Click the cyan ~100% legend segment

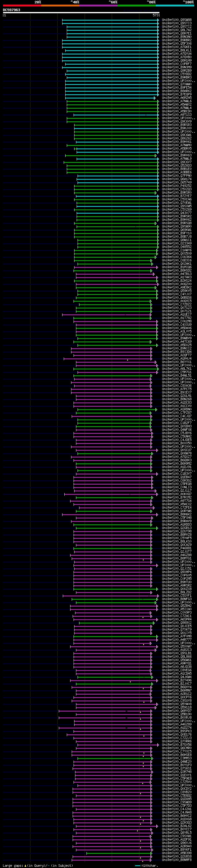point(175,6)
